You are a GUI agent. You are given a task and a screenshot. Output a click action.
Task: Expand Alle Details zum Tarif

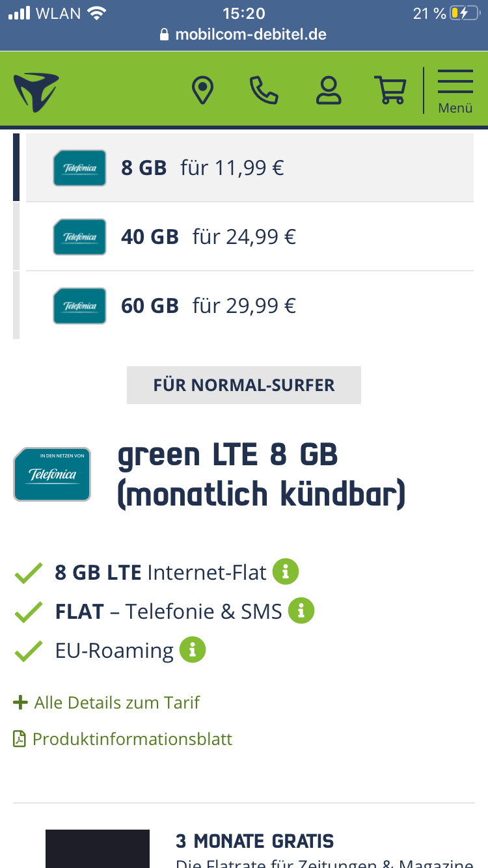[107, 703]
